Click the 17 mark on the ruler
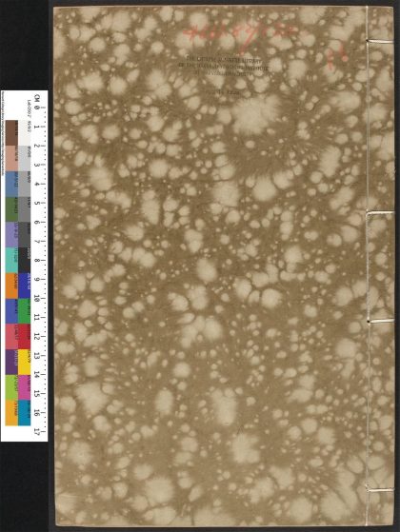The image size is (400, 532). pyautogui.click(x=37, y=432)
